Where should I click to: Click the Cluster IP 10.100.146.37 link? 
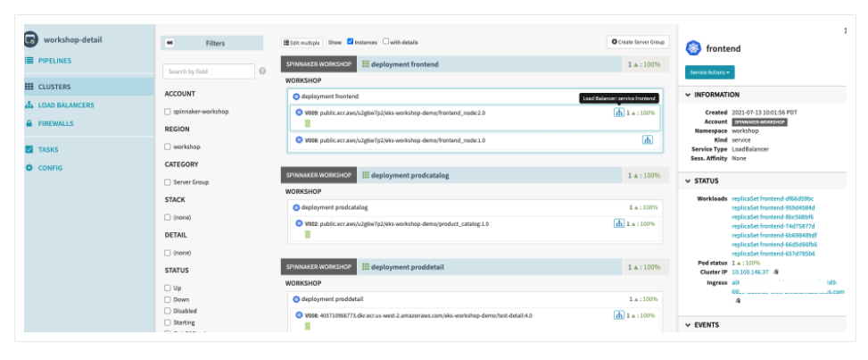(750, 272)
